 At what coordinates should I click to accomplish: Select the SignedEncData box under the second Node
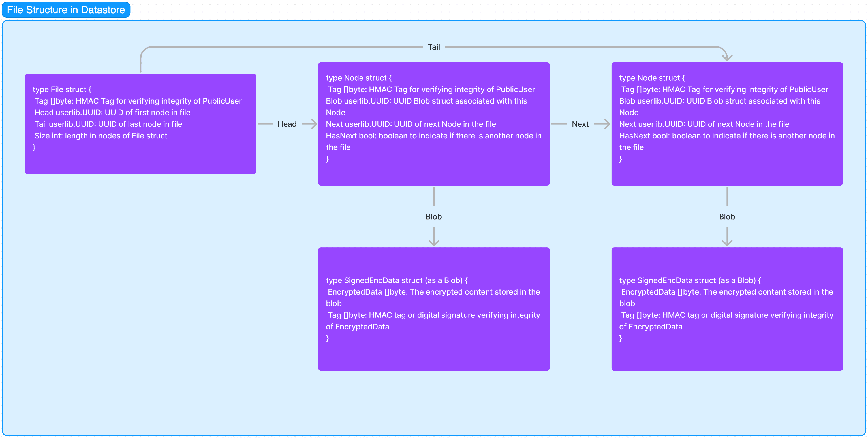pos(727,309)
